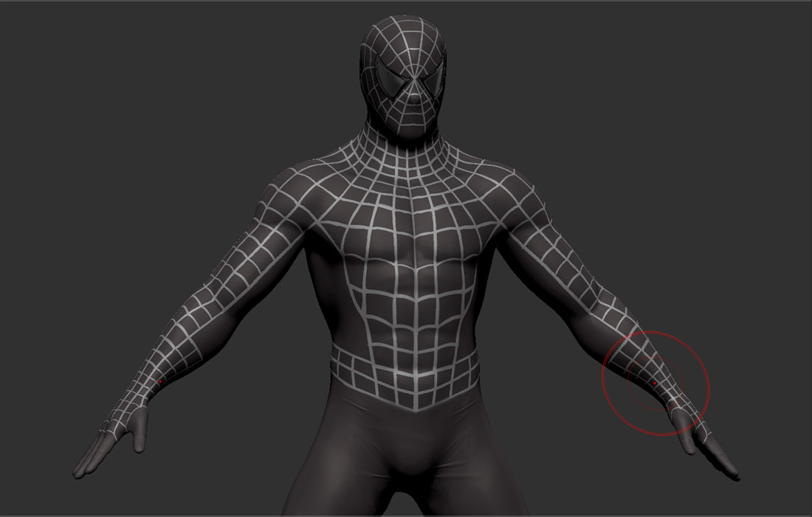Click the red brush cursor center dot

[x=655, y=383]
